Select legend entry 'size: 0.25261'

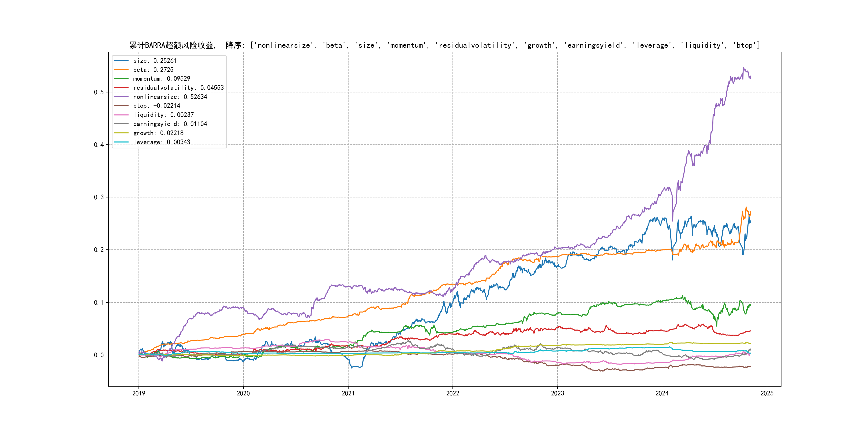(x=155, y=61)
